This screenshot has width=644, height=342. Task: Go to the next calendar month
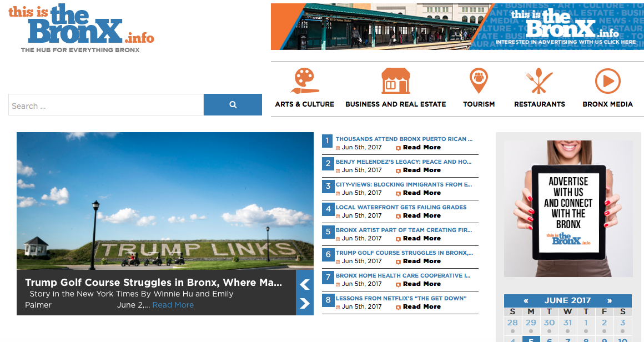[610, 301]
